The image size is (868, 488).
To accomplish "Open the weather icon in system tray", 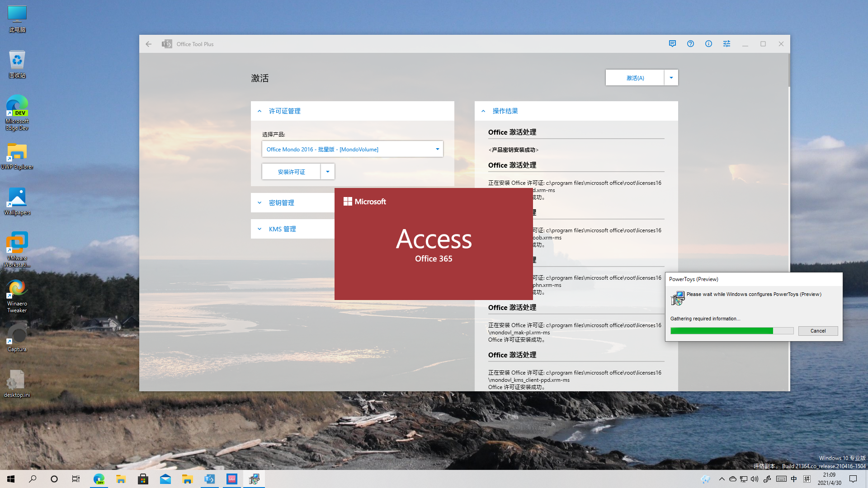I will coord(705,479).
